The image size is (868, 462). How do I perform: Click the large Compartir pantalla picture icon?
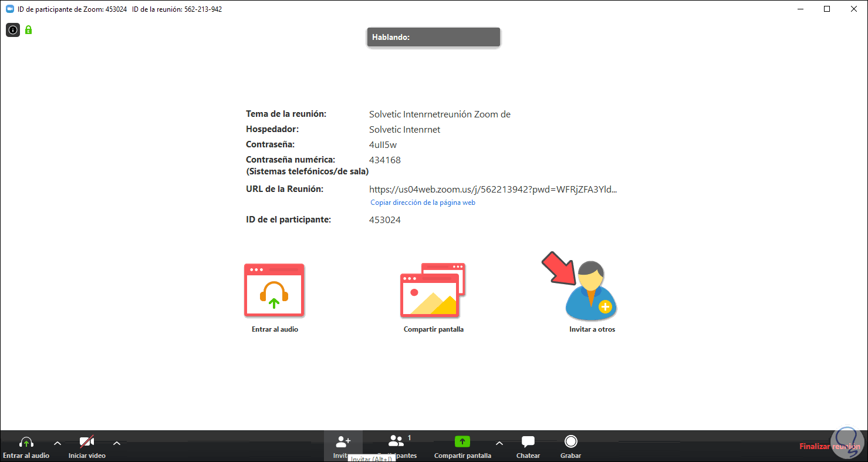point(433,289)
